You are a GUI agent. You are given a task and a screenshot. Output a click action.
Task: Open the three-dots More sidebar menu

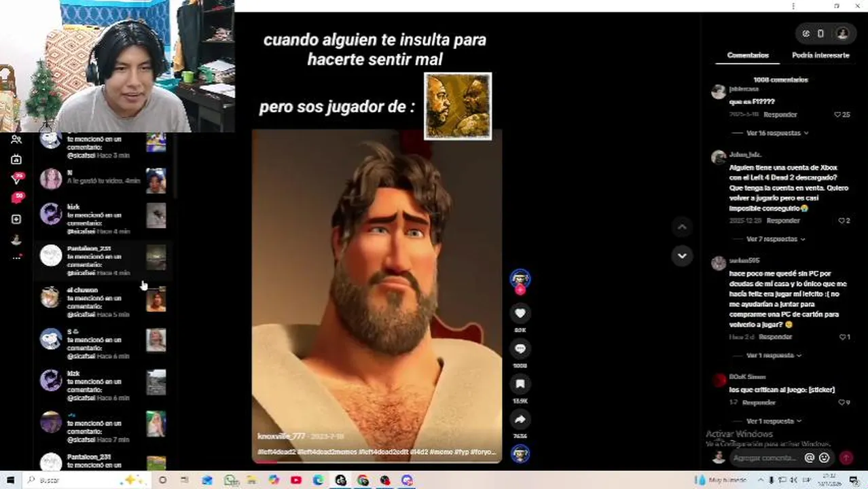point(16,257)
